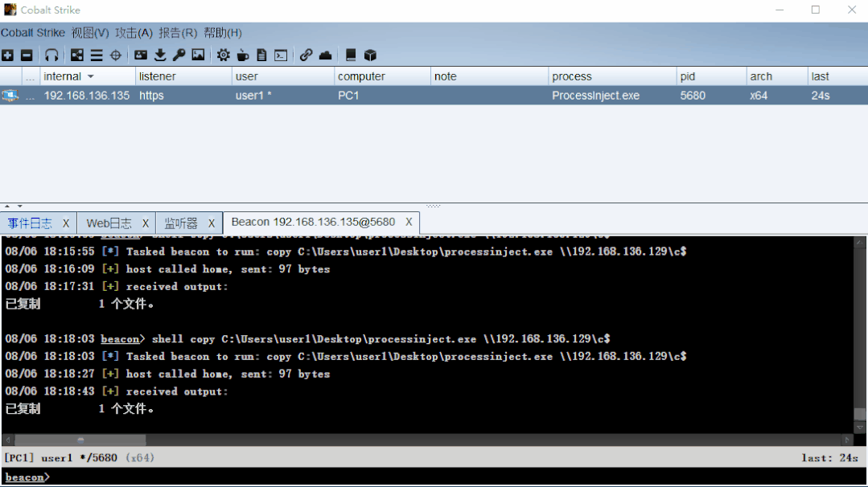
Task: Close the 监听器 tab
Action: click(x=212, y=223)
